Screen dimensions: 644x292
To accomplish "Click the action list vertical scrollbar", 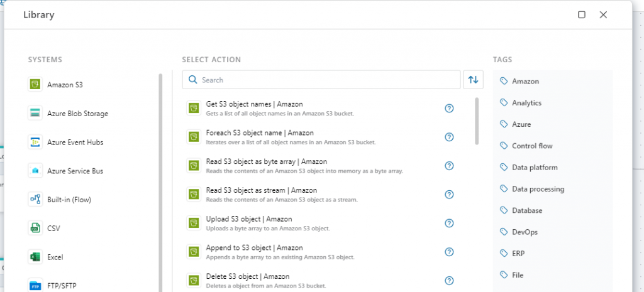I will click(477, 121).
